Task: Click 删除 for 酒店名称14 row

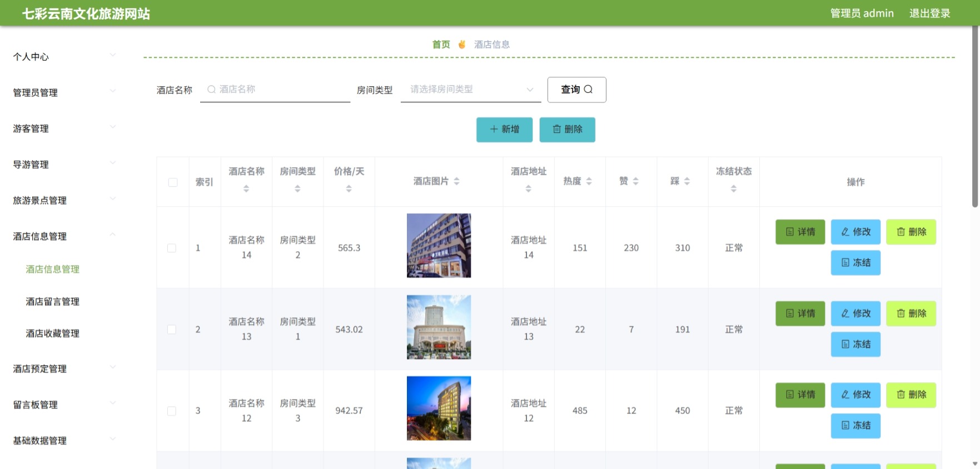Action: pyautogui.click(x=911, y=232)
